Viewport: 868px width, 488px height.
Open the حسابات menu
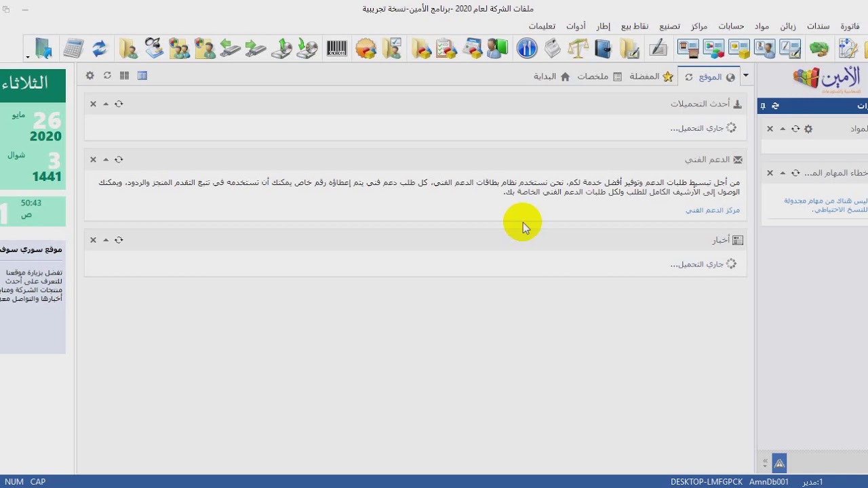coord(731,26)
